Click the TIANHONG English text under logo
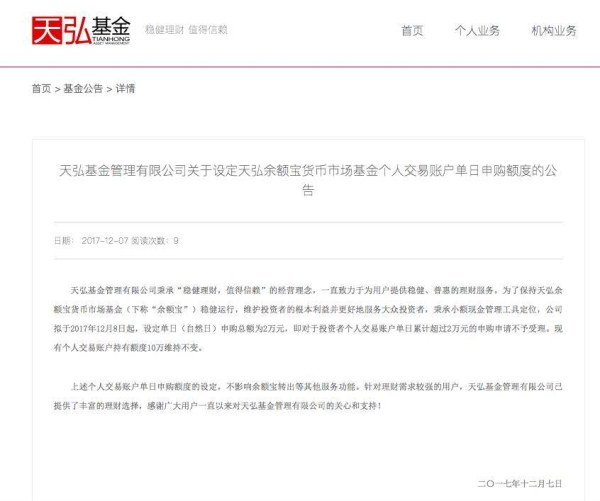Image resolution: width=600 pixels, height=501 pixels. (111, 39)
